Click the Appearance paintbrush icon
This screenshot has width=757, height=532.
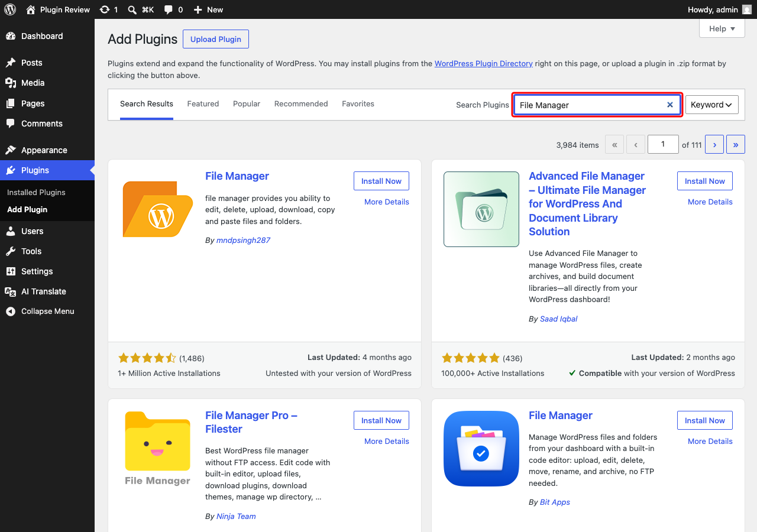11,150
